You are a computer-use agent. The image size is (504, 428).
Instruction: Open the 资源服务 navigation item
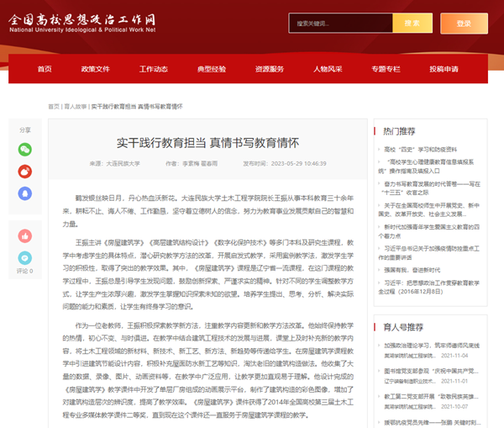[x=270, y=69]
